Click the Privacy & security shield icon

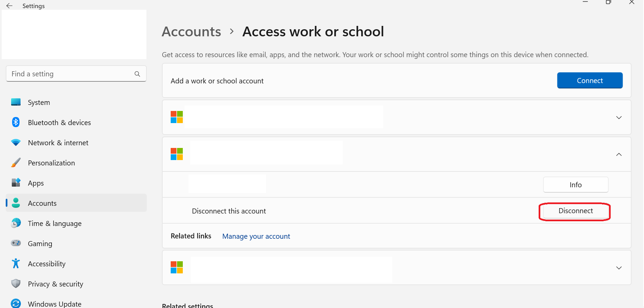16,284
